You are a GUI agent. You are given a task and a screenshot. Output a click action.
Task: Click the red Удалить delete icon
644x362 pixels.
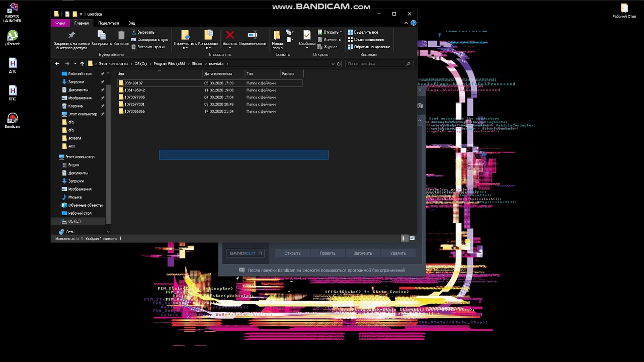tap(230, 35)
